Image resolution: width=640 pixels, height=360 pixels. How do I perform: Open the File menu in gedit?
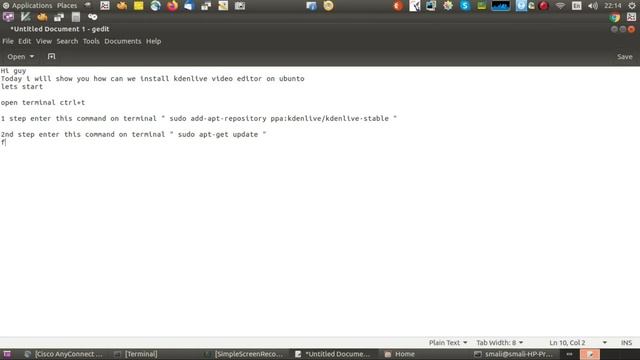point(8,41)
